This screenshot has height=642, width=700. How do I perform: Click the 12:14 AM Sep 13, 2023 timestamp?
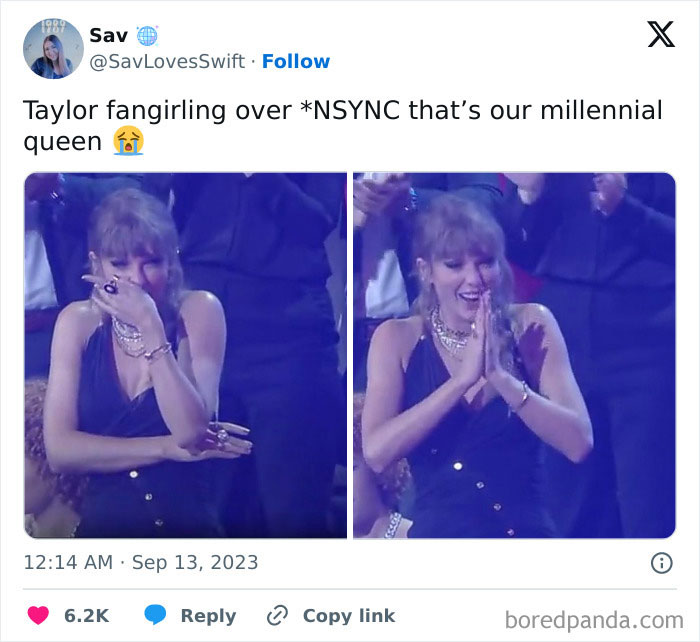click(141, 563)
